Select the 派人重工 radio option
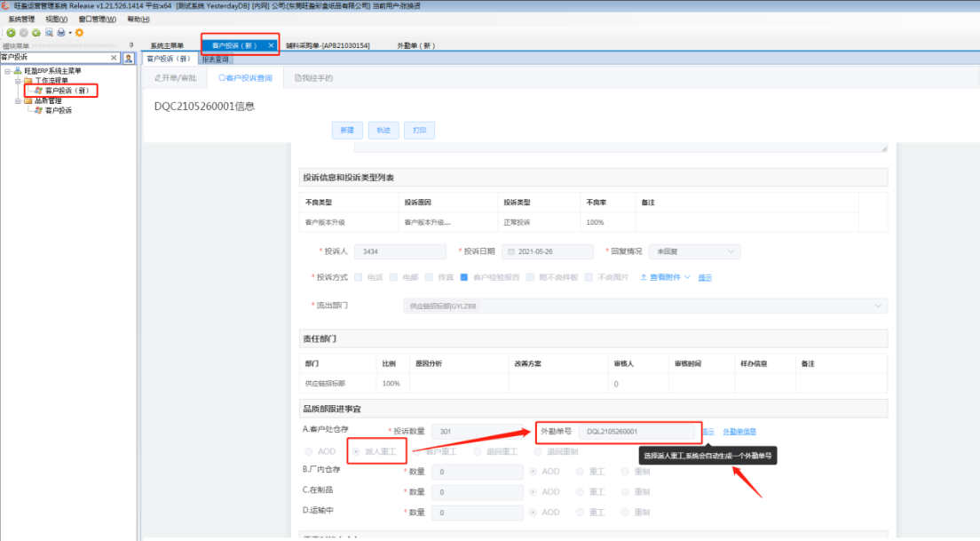 [x=356, y=451]
